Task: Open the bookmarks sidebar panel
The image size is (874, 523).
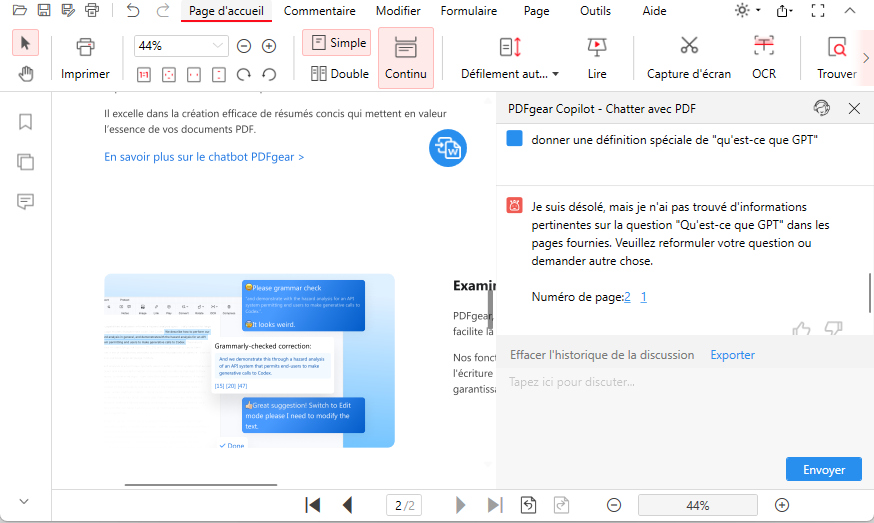Action: tap(25, 122)
